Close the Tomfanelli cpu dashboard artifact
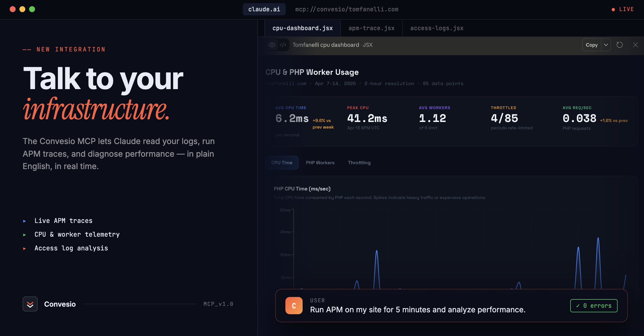This screenshot has height=336, width=644. pyautogui.click(x=636, y=45)
